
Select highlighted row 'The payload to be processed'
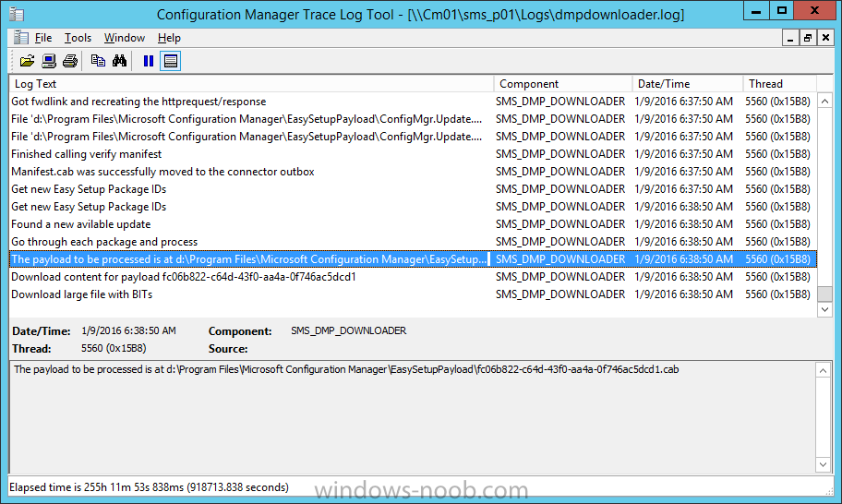[413, 259]
